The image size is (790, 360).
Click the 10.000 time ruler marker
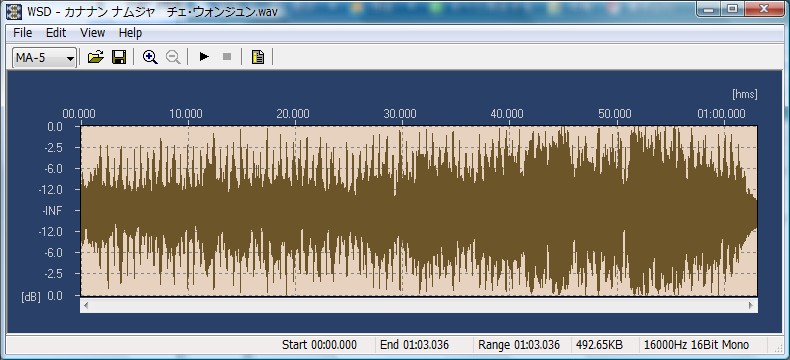tap(186, 114)
